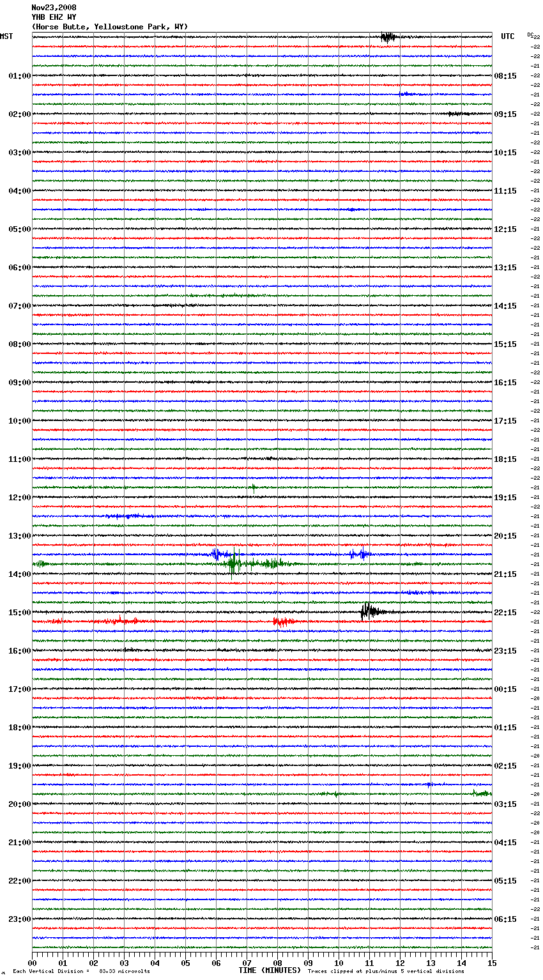Image resolution: width=543 pixels, height=980 pixels.
Task: Select the 14:00 MST time label
Action: pos(20,574)
